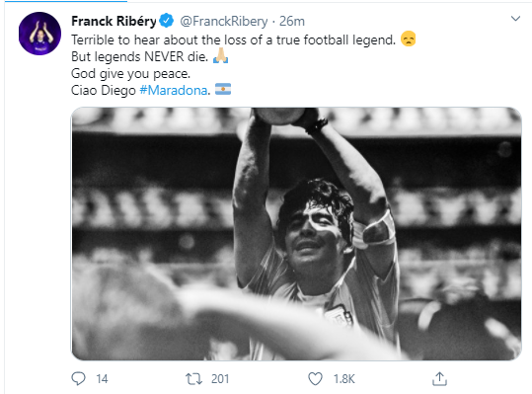532x394 pixels.
Task: Click the blue tab indicator line at top
Action: coord(66,1)
